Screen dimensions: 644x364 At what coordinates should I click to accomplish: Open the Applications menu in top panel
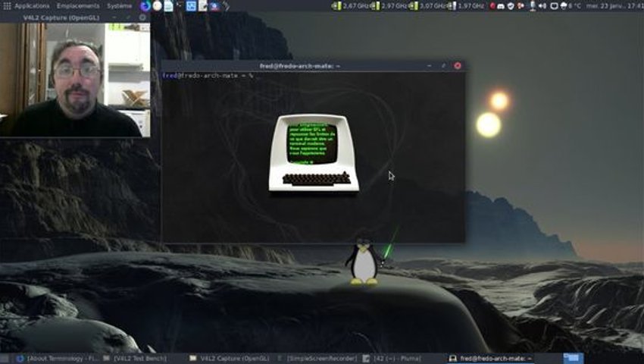tap(32, 6)
